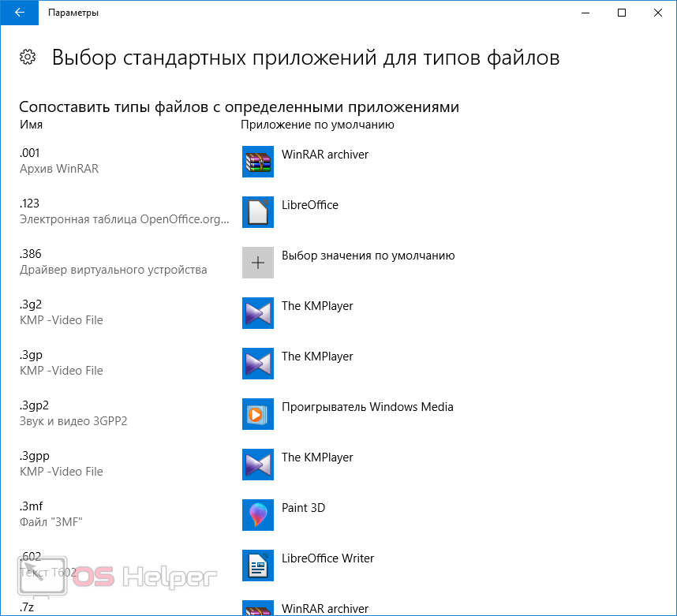This screenshot has height=616, width=677.
Task: Select the '.386' driver file type entry
Action: pos(30,254)
